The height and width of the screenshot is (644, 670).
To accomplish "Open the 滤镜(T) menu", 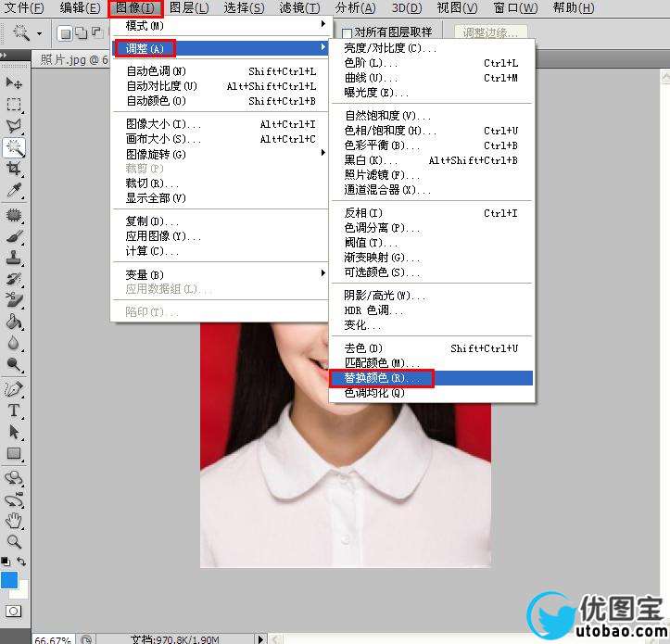I will click(299, 7).
